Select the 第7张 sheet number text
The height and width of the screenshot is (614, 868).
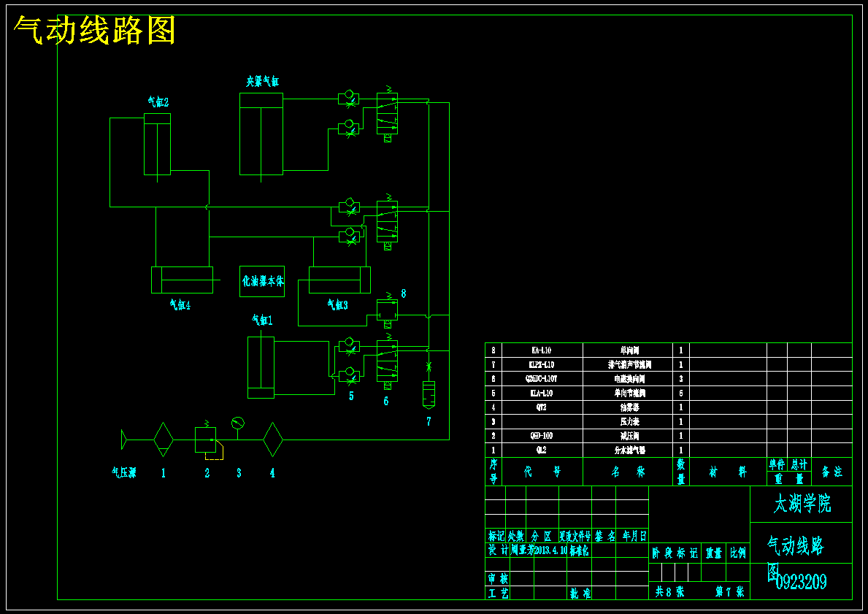coord(729,591)
